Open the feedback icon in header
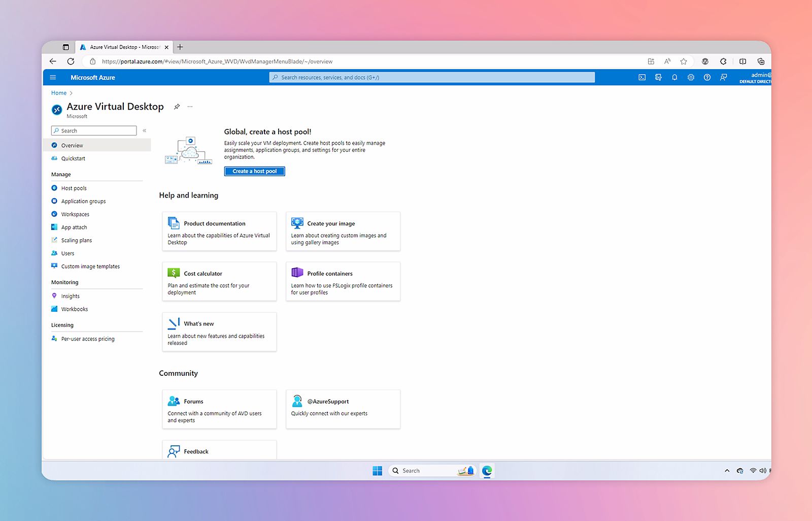Image resolution: width=812 pixels, height=521 pixels. (x=724, y=77)
